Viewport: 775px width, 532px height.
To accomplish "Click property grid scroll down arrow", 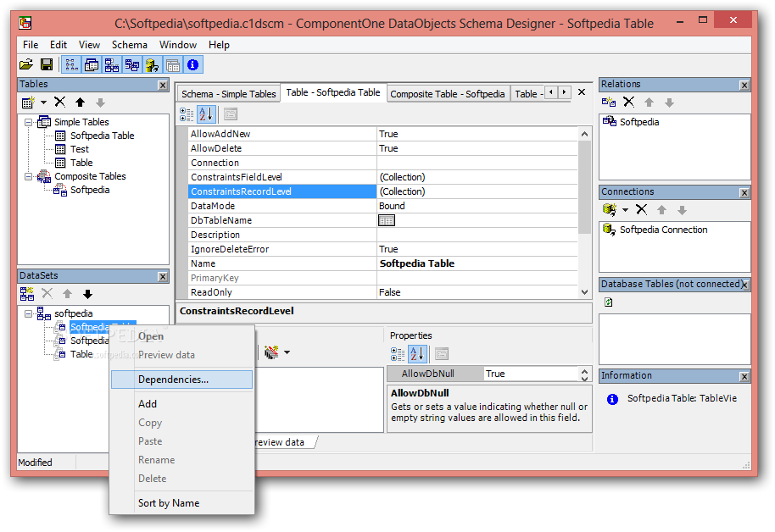I will (x=585, y=292).
